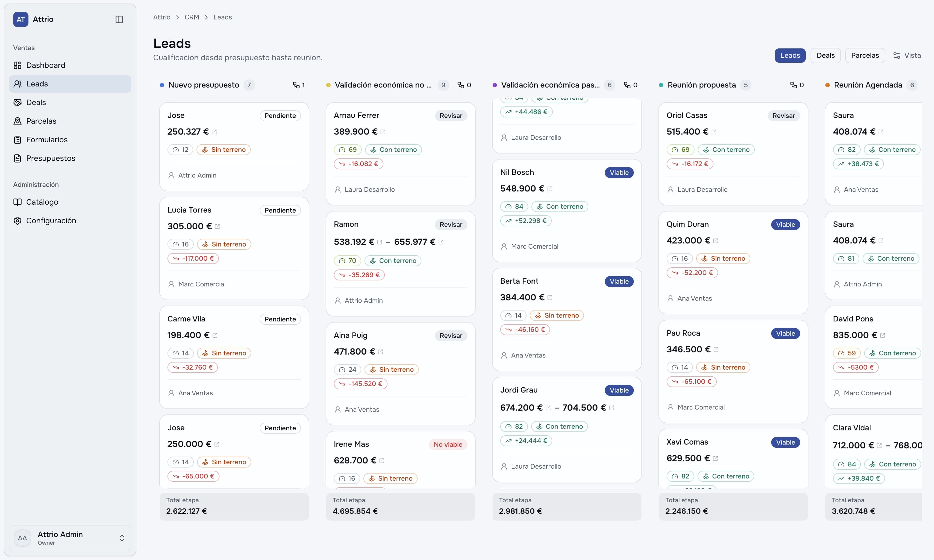Click the blue dot of Nuevo presupuesto column
The height and width of the screenshot is (560, 934).
[162, 85]
